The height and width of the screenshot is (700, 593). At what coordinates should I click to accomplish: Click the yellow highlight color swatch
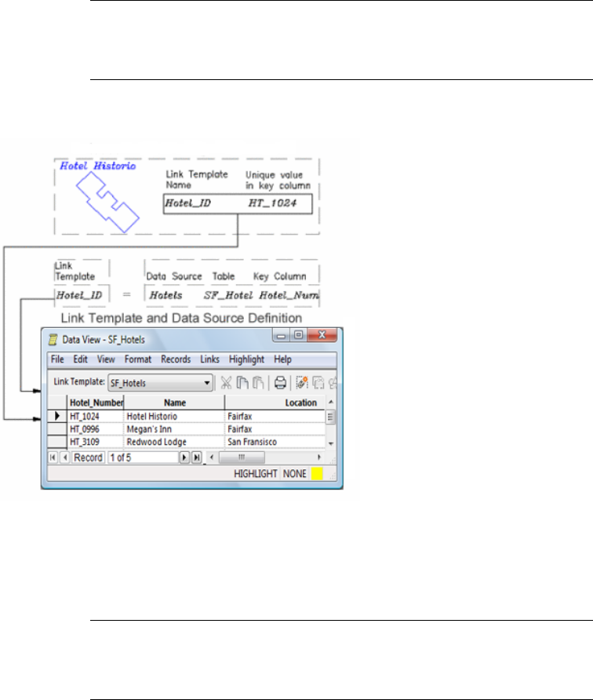317,474
